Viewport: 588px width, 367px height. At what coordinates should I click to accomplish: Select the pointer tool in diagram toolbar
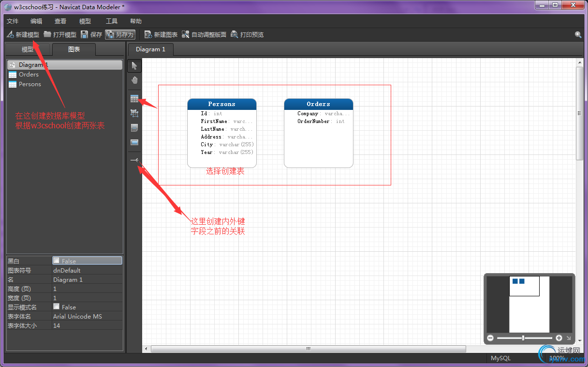pos(134,66)
